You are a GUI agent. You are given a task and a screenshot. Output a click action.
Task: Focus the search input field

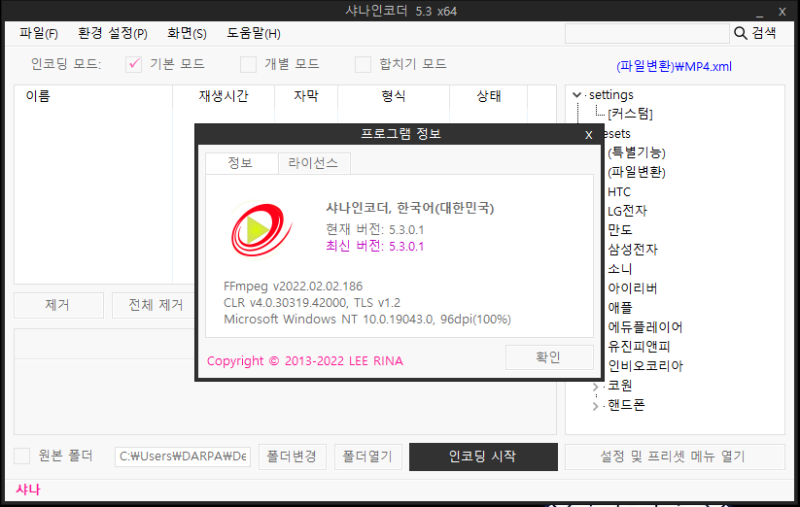647,33
